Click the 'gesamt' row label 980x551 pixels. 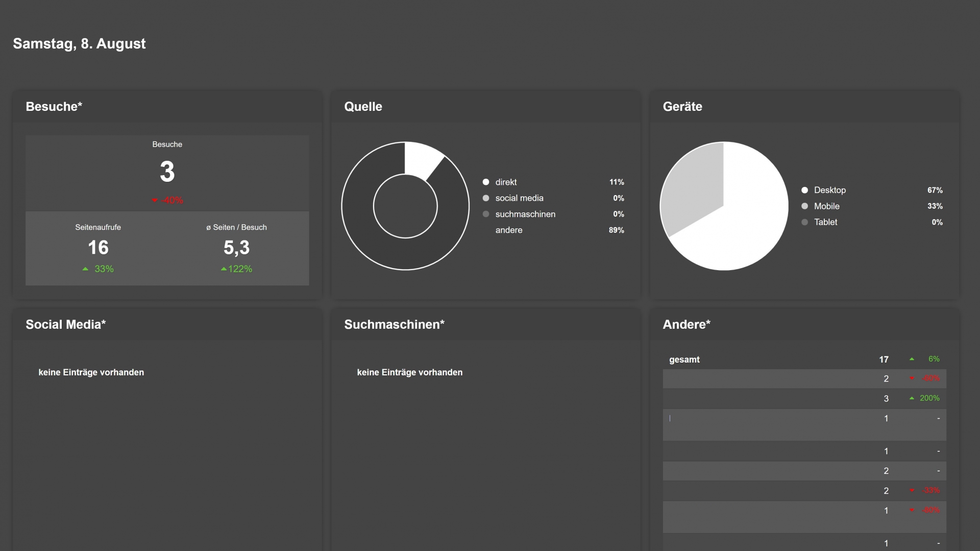(x=684, y=360)
